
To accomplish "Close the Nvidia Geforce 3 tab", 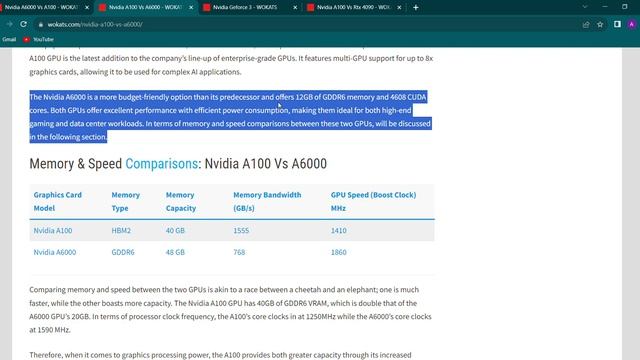I will 295,7.
